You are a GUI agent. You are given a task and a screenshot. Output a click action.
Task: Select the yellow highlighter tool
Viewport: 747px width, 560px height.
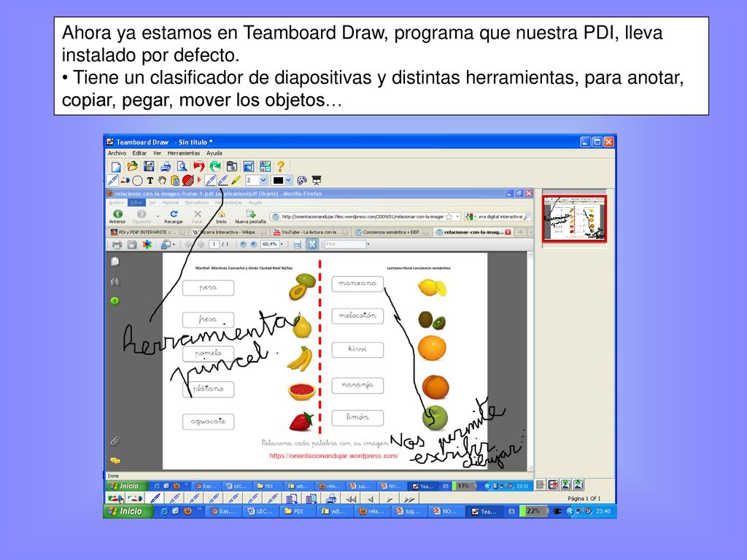[236, 181]
